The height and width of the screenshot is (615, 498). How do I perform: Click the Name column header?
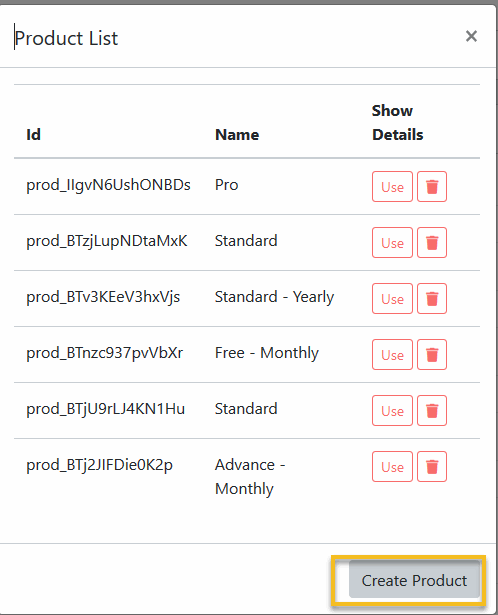(x=237, y=135)
